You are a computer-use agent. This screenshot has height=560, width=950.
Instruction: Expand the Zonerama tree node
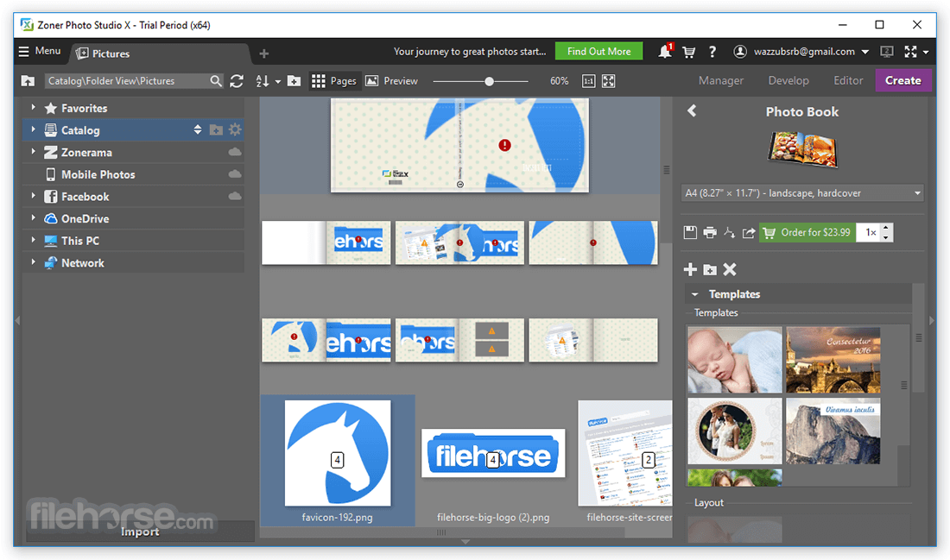pos(34,151)
